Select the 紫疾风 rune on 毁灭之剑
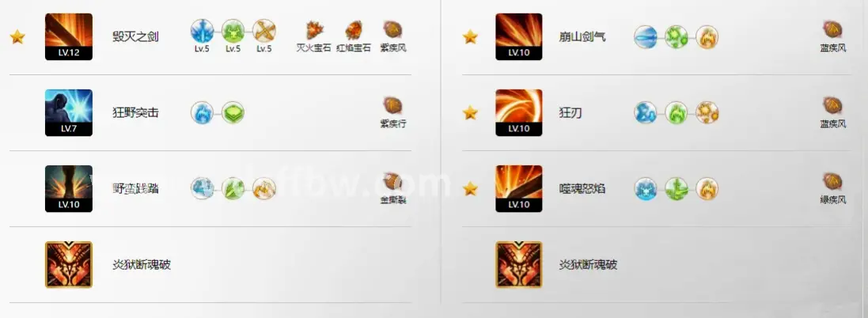868x318 pixels. point(393,30)
